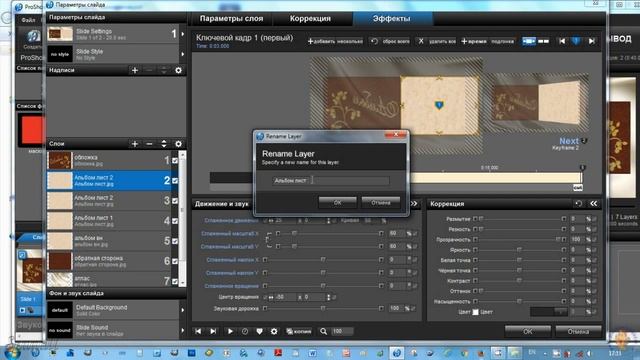Toggle visibility checkbox of selected layer 2
Image resolution: width=640 pixels, height=360 pixels.
(175, 180)
